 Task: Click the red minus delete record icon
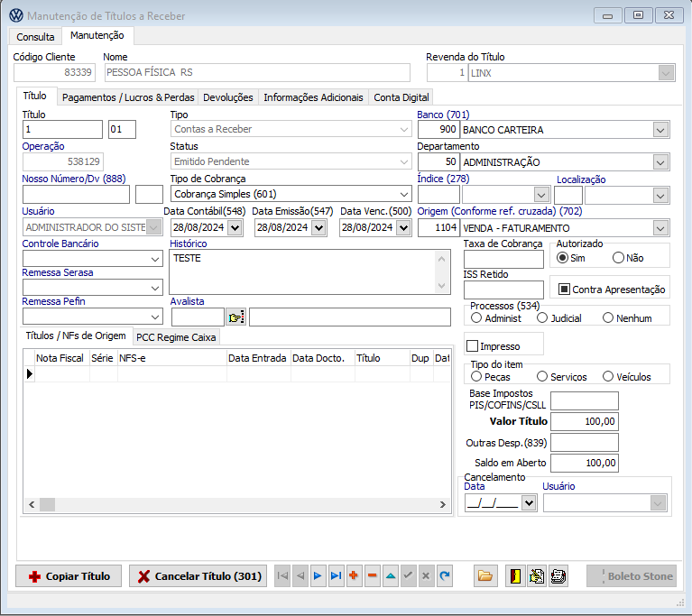pyautogui.click(x=372, y=576)
